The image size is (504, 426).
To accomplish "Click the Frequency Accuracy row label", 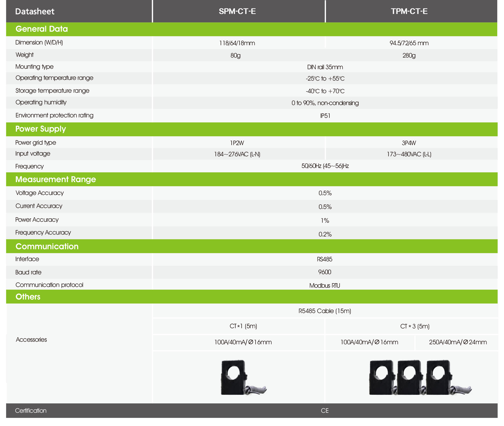I will (43, 232).
